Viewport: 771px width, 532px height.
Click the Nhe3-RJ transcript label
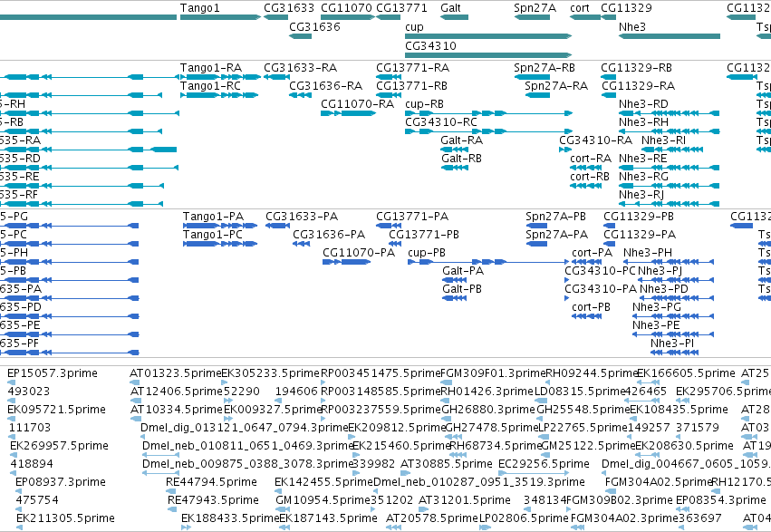[641, 195]
